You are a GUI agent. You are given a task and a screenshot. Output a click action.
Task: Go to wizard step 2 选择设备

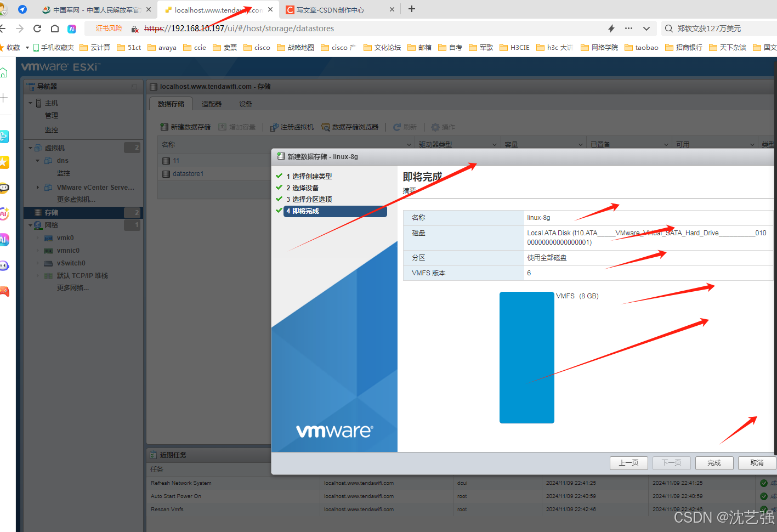point(302,188)
